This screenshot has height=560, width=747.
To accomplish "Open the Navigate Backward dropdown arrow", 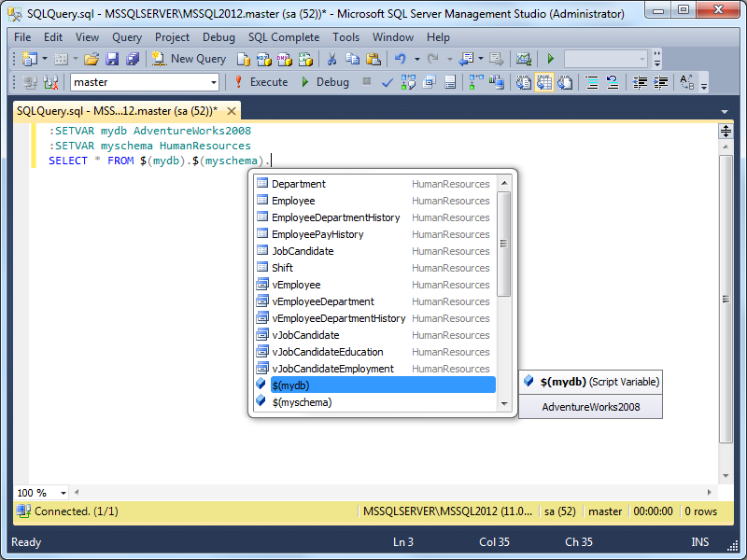I will pos(480,59).
